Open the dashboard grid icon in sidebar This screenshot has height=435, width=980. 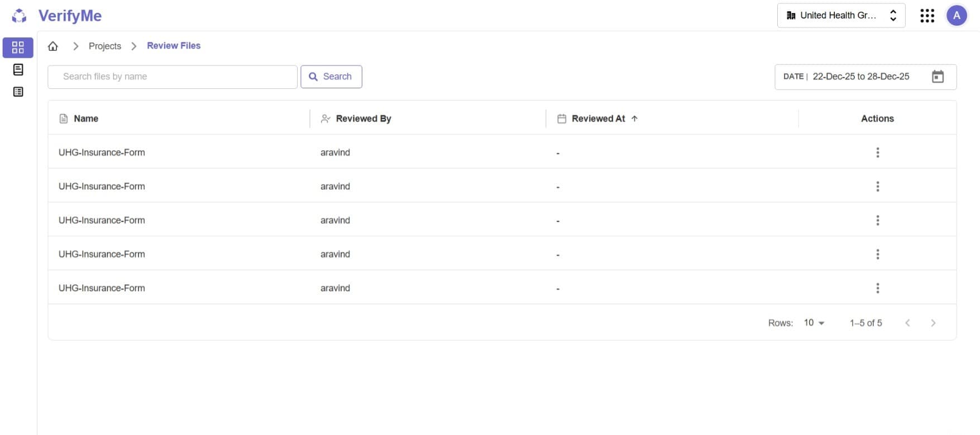(18, 47)
